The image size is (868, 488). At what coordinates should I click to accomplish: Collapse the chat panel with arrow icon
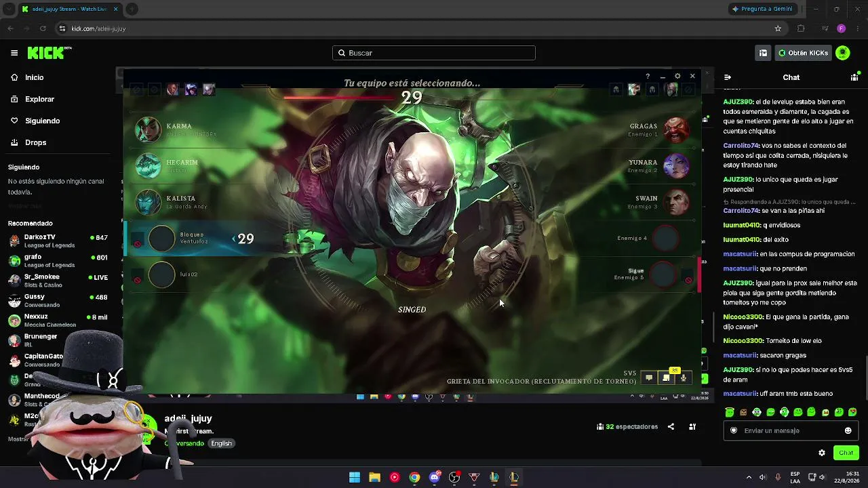[x=728, y=77]
